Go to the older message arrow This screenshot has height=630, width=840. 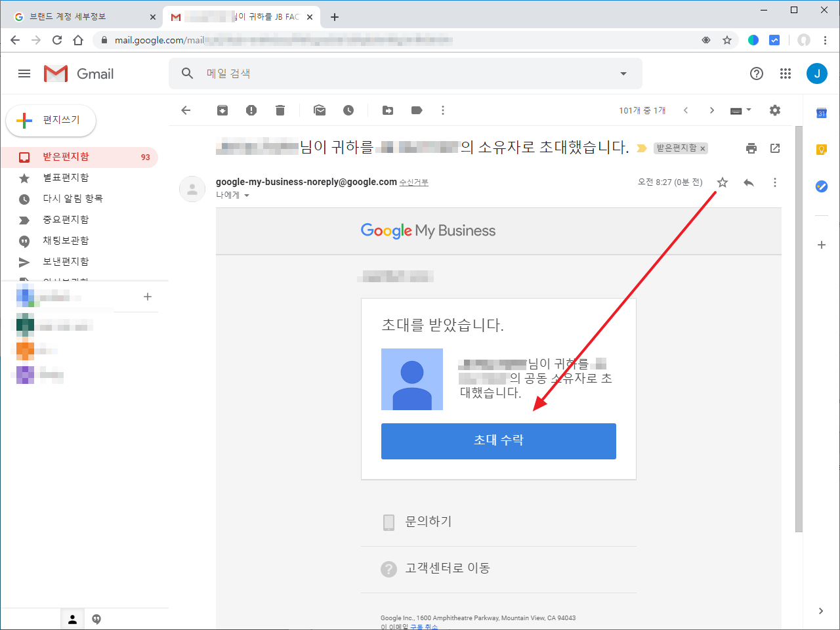pyautogui.click(x=712, y=110)
